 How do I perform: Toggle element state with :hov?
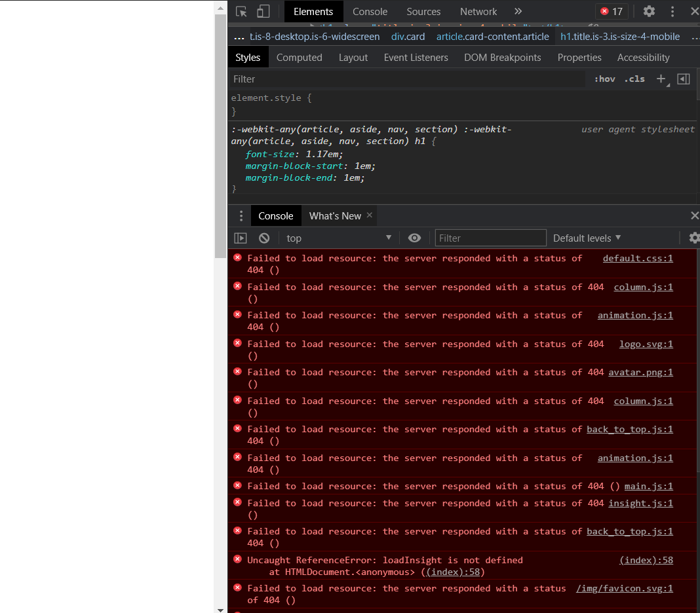pyautogui.click(x=604, y=79)
